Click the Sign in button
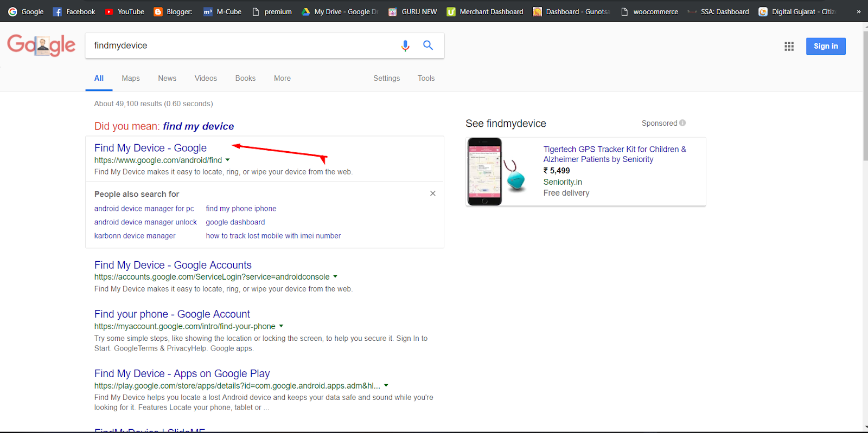This screenshot has width=868, height=433. pos(826,46)
